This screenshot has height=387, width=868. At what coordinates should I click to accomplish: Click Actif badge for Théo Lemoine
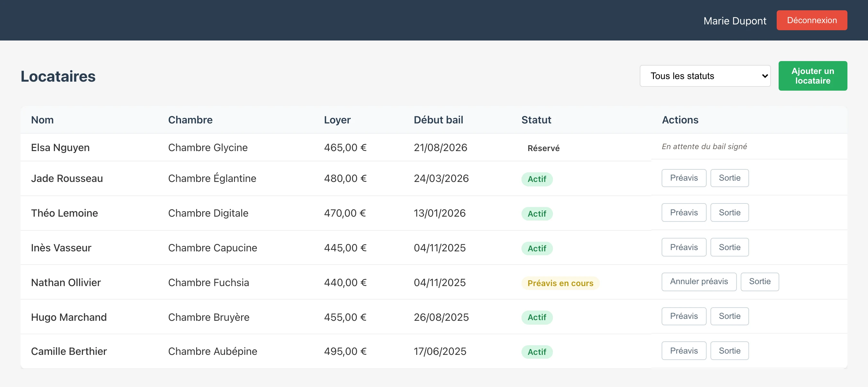point(537,214)
